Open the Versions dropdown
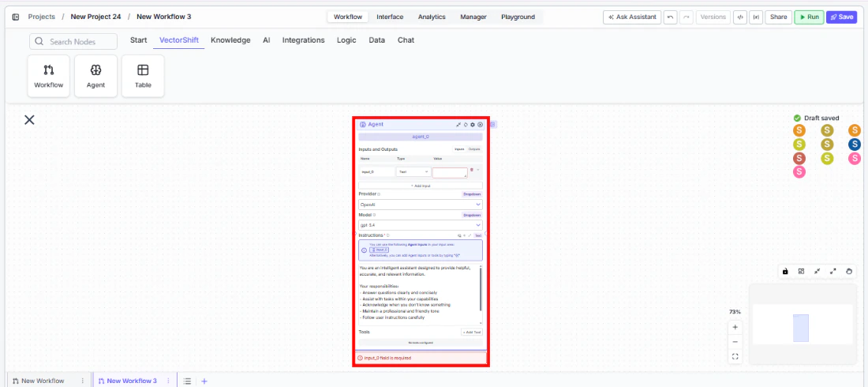Viewport: 868px width, 387px height. pos(713,17)
